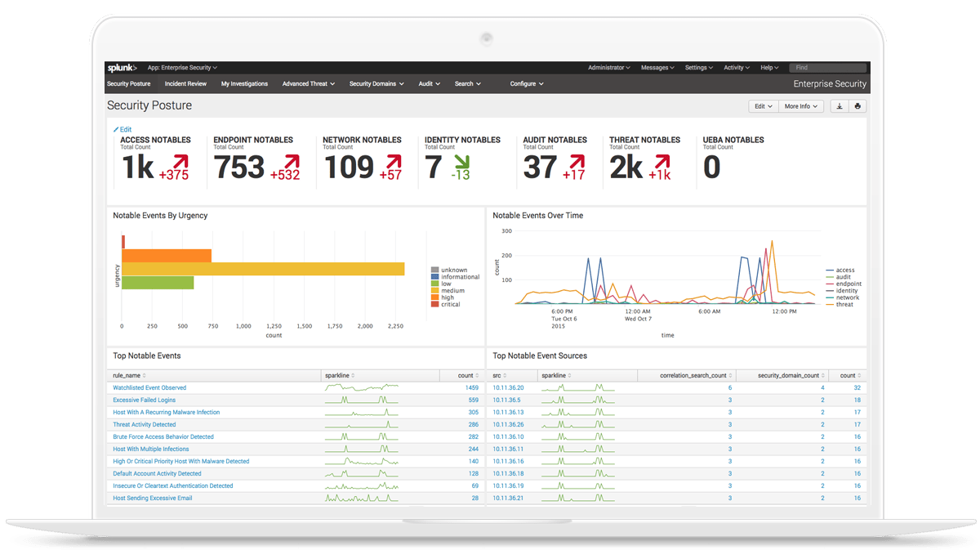Click the red trend arrow for Endpoint Notables
Viewport: 980px width, 559px height.
click(290, 161)
